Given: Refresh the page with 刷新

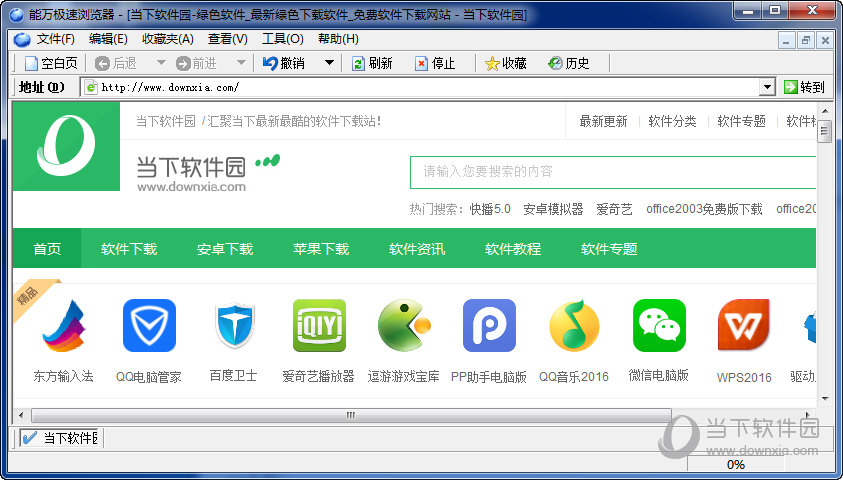Looking at the screenshot, I should pyautogui.click(x=372, y=63).
